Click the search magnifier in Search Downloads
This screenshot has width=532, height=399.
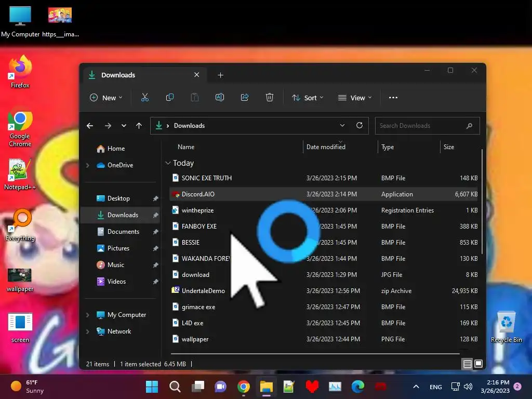coord(469,126)
